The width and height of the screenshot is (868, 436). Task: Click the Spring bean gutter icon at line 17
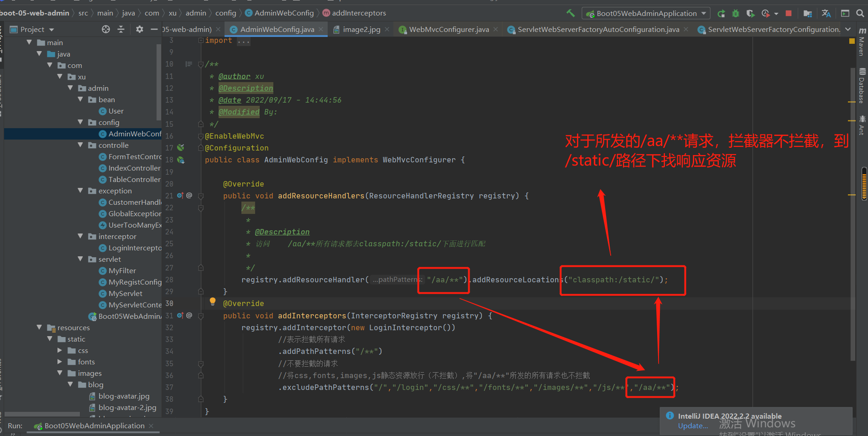pos(181,147)
